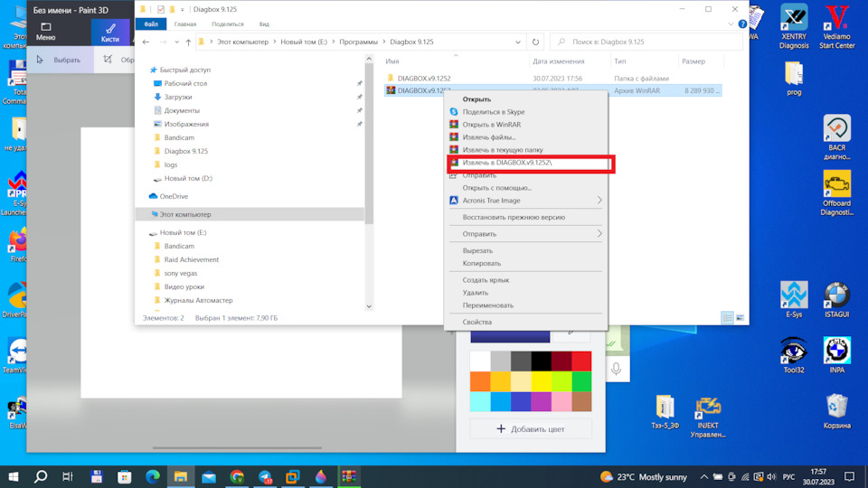The width and height of the screenshot is (868, 488).
Task: Choose Переименовать in context menu
Action: (x=526, y=305)
